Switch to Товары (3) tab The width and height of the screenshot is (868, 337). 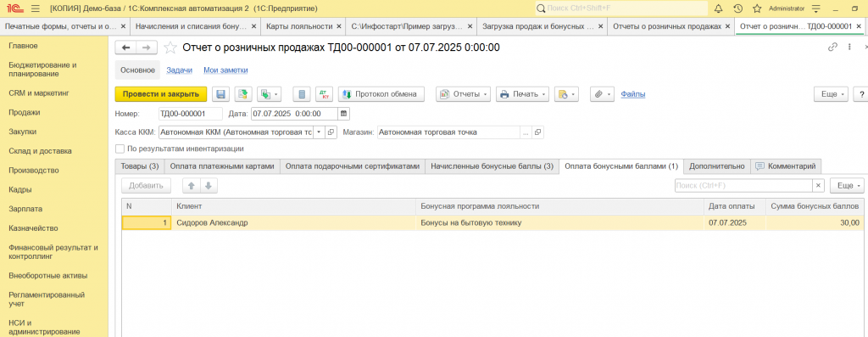pyautogui.click(x=140, y=166)
